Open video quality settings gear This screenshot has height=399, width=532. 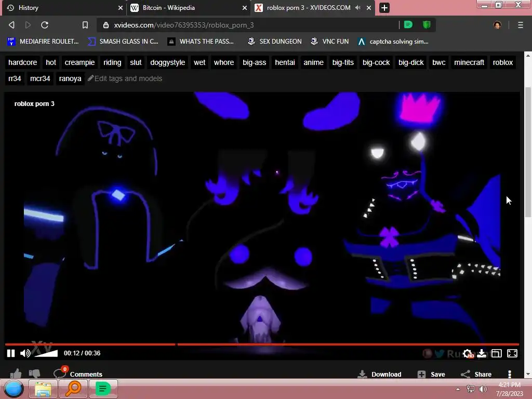tap(468, 353)
